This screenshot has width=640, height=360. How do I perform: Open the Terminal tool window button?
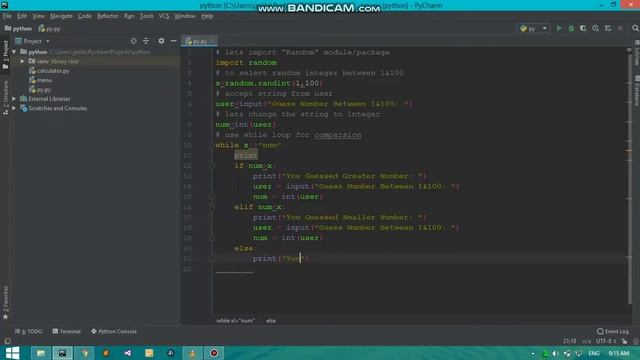pos(67,331)
